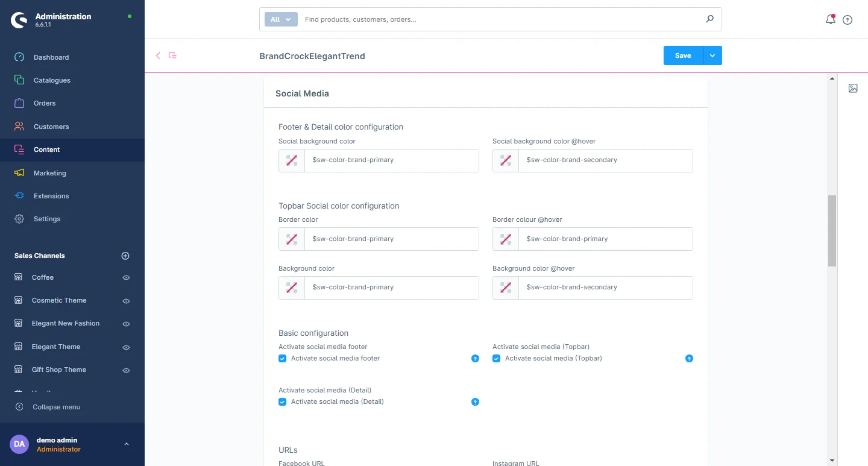Click the back arrow beside theme title
This screenshot has height=466, width=868.
[x=159, y=55]
